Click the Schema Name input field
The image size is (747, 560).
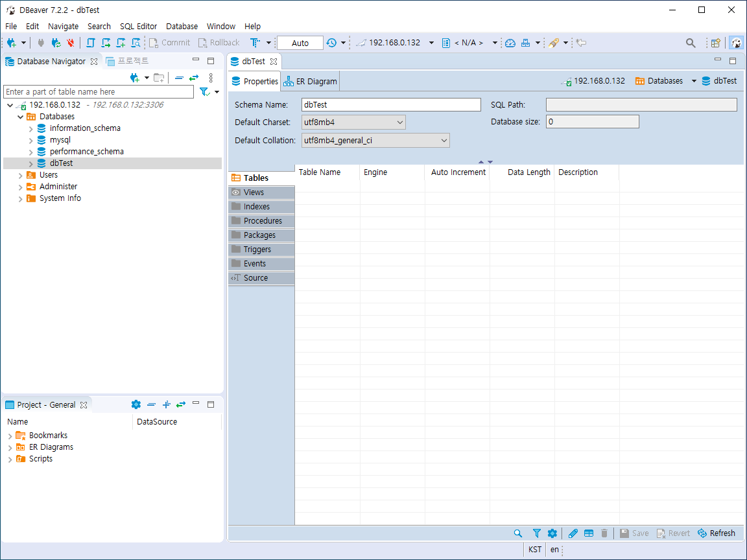(x=391, y=105)
